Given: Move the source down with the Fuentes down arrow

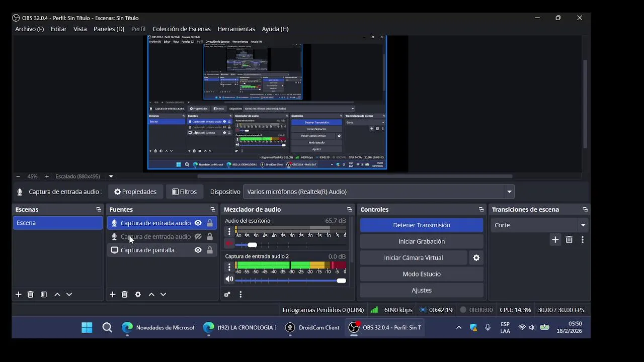Looking at the screenshot, I should (x=164, y=295).
